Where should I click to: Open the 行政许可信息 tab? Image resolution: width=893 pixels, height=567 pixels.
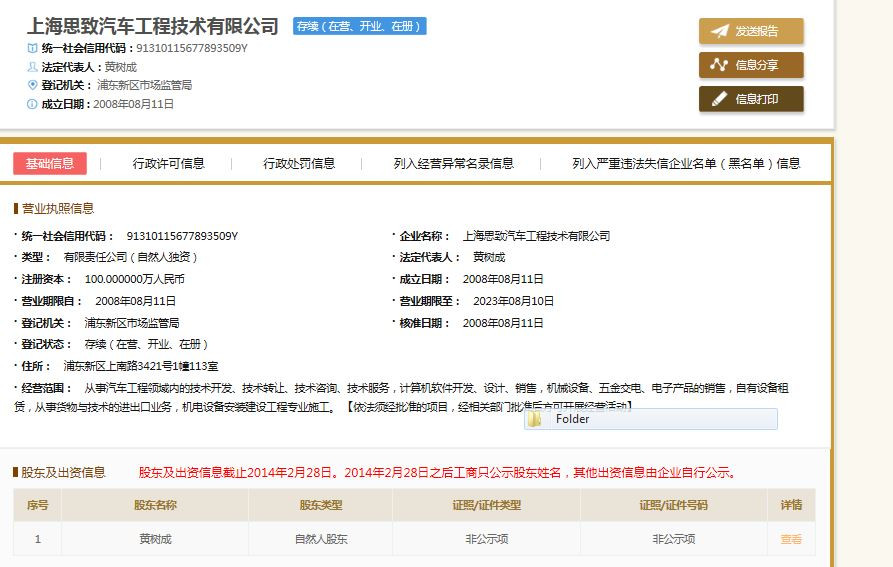tap(169, 164)
